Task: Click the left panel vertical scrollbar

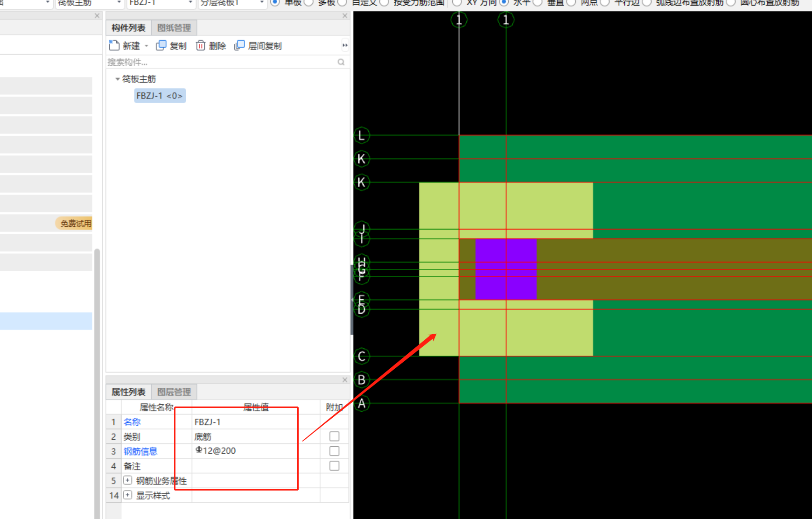Action: coord(97,383)
